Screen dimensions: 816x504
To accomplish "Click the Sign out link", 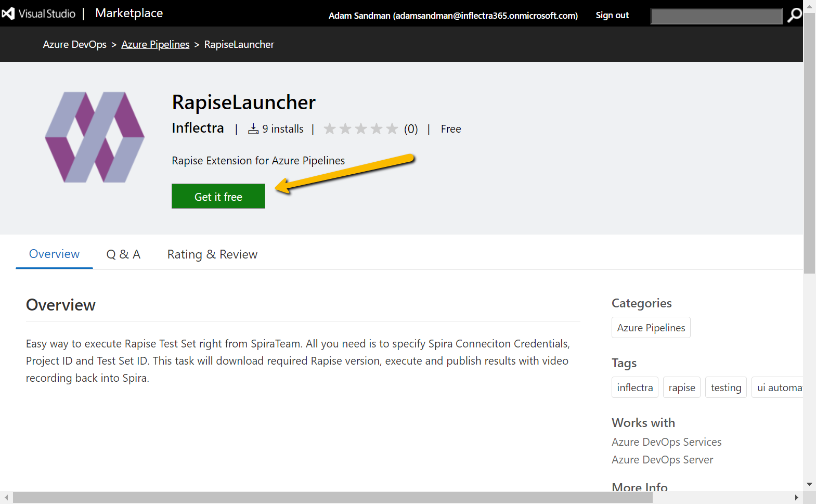I will (612, 16).
